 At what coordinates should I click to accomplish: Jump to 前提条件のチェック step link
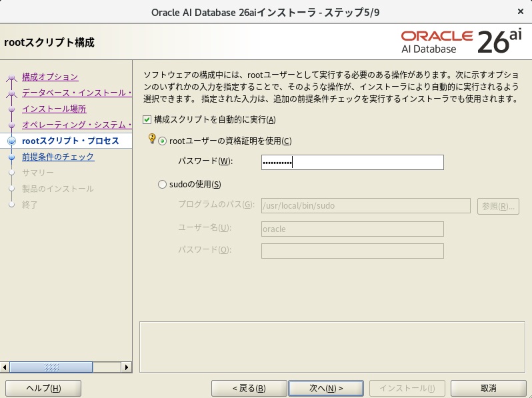pos(58,157)
